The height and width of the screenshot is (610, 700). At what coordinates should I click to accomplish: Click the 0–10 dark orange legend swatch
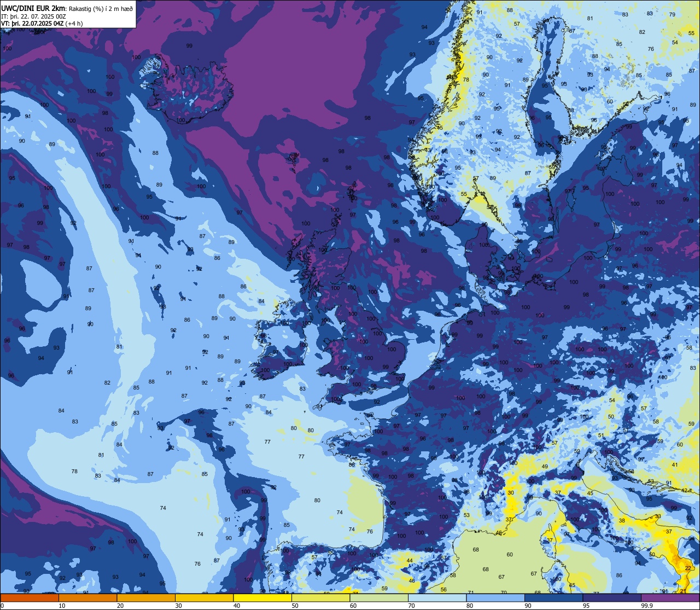coord(30,597)
